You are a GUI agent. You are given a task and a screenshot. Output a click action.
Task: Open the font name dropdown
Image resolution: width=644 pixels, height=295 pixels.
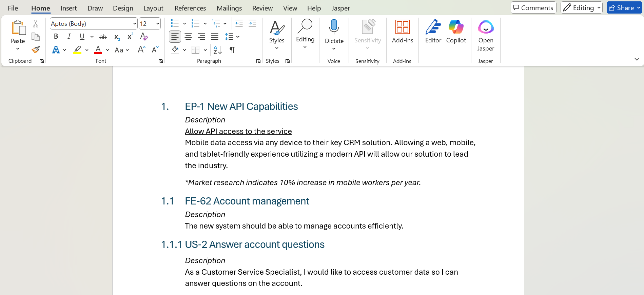tap(135, 24)
